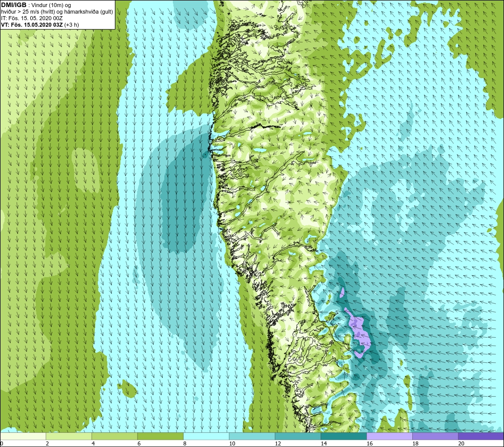Screen dimensions: 504x447
Task: Click the legend scale label '18'
Action: 415,443
